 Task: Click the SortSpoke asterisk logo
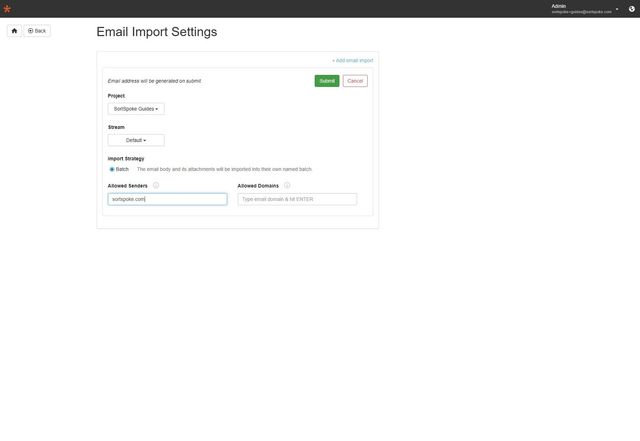pyautogui.click(x=7, y=9)
